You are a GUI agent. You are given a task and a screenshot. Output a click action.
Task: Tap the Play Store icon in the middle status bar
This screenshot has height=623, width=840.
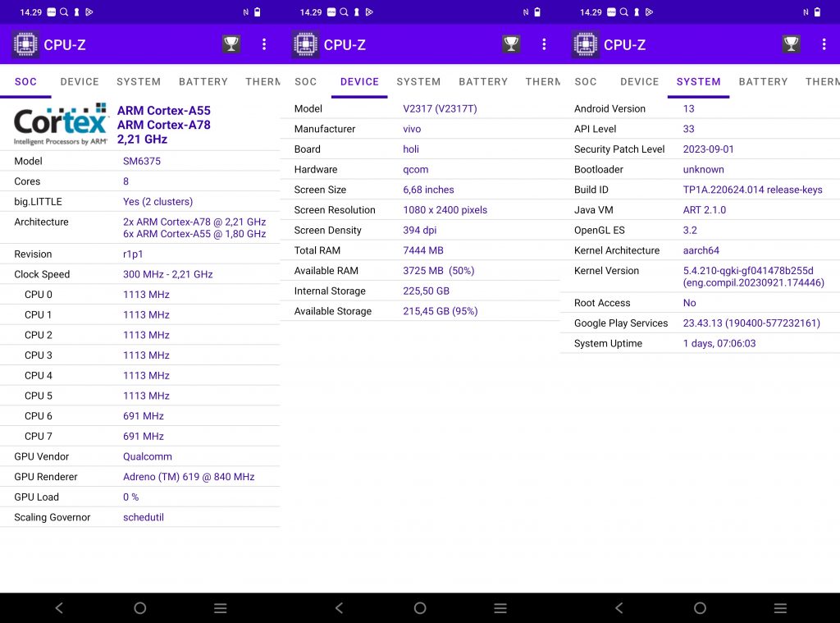[x=369, y=11]
